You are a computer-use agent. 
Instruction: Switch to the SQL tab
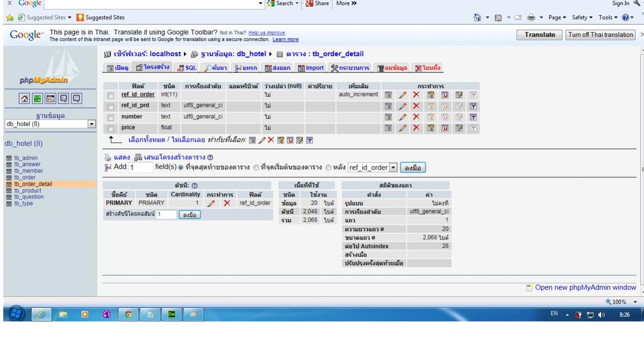[186, 68]
